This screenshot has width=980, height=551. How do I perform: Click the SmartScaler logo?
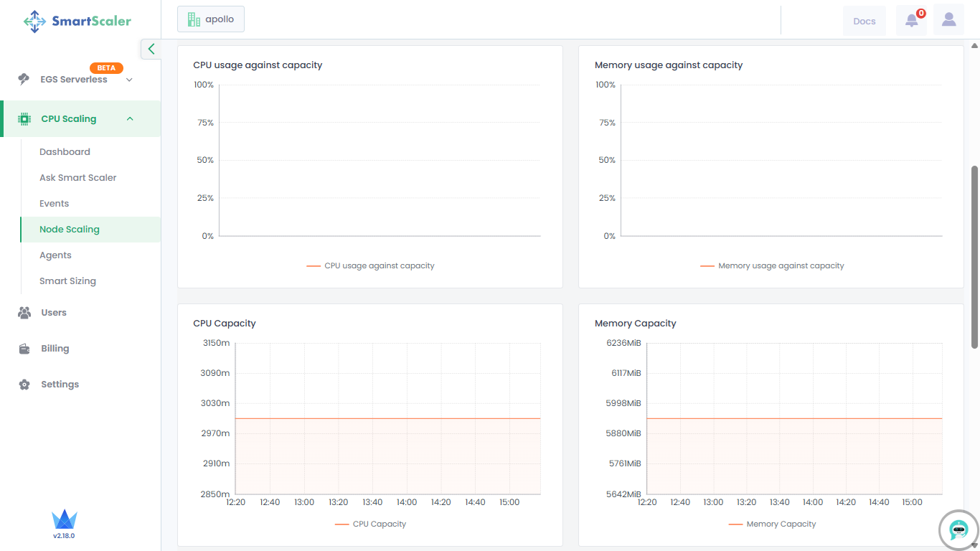point(77,21)
